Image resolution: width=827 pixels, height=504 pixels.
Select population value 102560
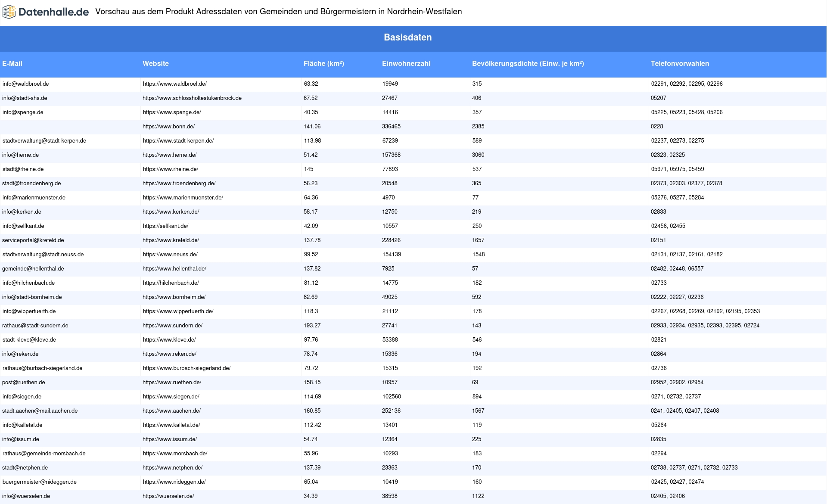point(392,397)
